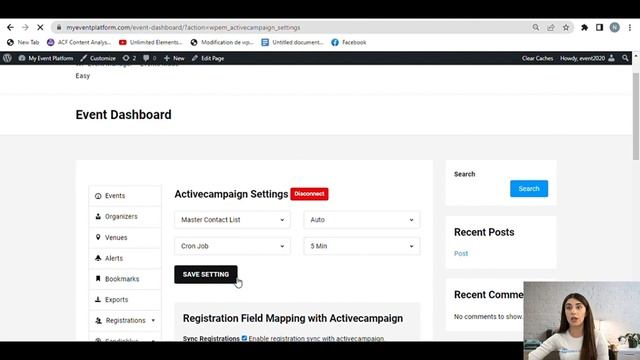The image size is (640, 360).
Task: Click Edit Page in the admin bar
Action: click(208, 58)
